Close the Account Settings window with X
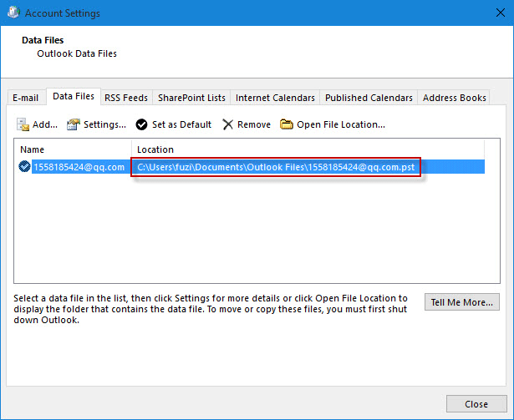The width and height of the screenshot is (514, 420). (501, 13)
